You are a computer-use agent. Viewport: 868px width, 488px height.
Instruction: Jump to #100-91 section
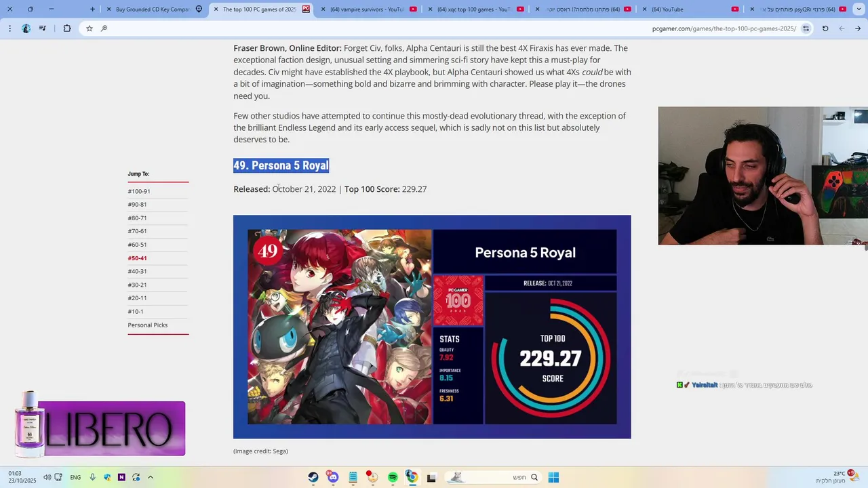pyautogui.click(x=139, y=191)
